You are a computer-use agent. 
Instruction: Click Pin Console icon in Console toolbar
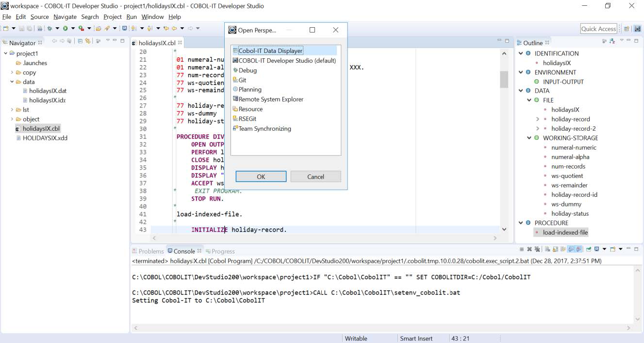[x=588, y=249]
